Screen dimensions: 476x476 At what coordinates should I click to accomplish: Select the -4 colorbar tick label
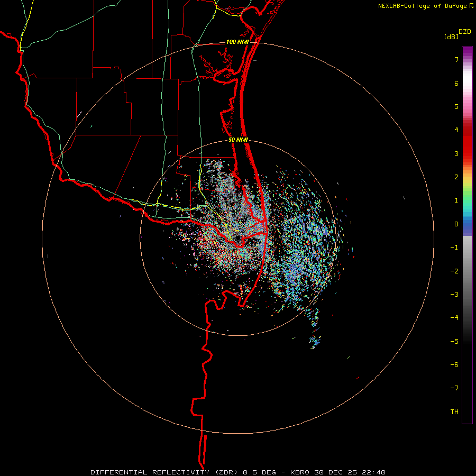454,318
